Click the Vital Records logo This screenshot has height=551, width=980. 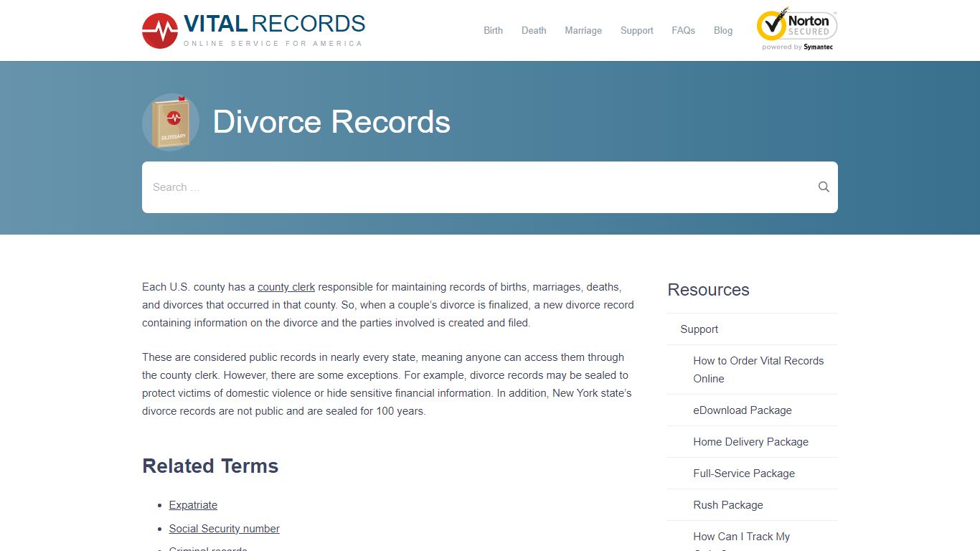(x=254, y=31)
